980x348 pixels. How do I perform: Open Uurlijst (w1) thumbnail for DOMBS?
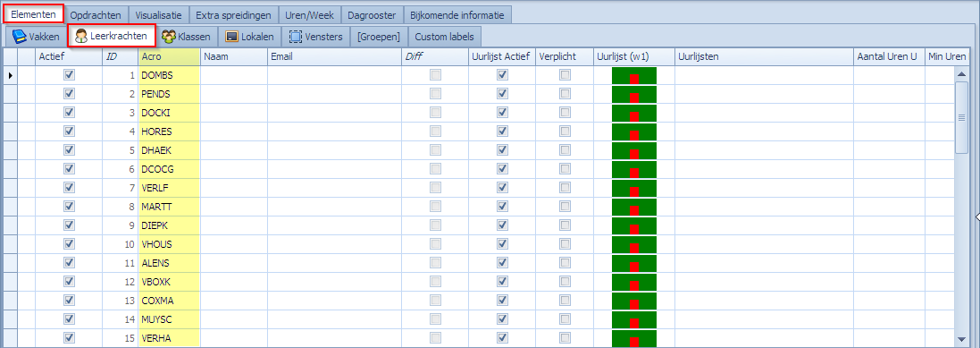633,75
